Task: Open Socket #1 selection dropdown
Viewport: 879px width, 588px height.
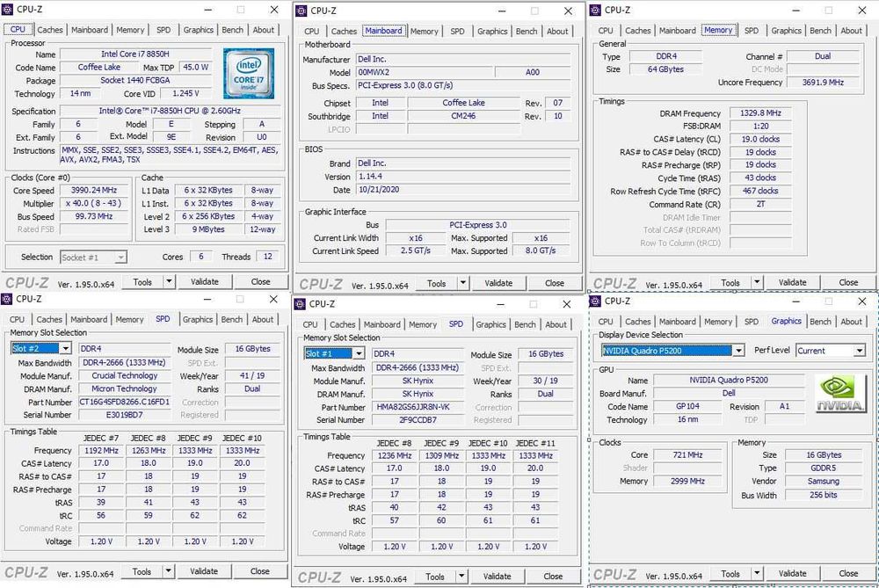Action: click(x=120, y=258)
